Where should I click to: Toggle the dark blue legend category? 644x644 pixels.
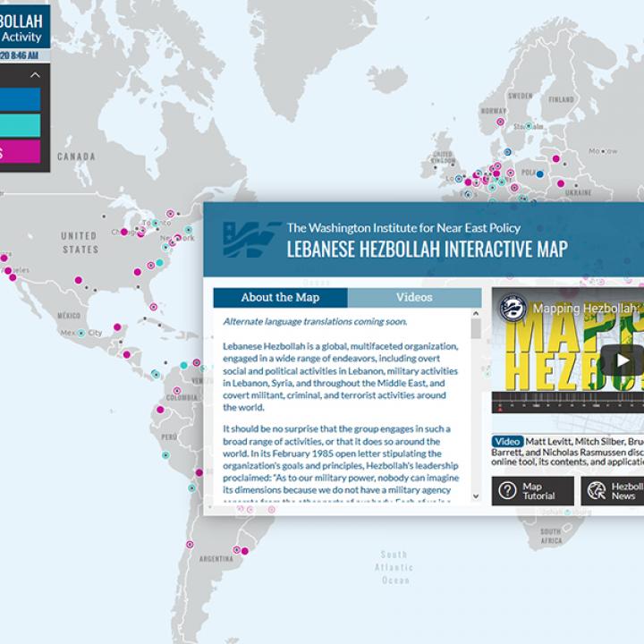20,99
